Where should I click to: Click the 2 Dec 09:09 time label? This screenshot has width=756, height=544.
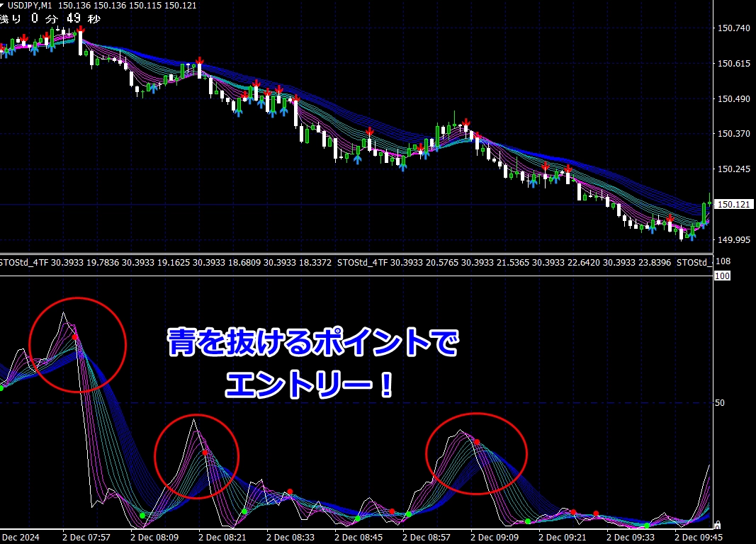coord(496,537)
